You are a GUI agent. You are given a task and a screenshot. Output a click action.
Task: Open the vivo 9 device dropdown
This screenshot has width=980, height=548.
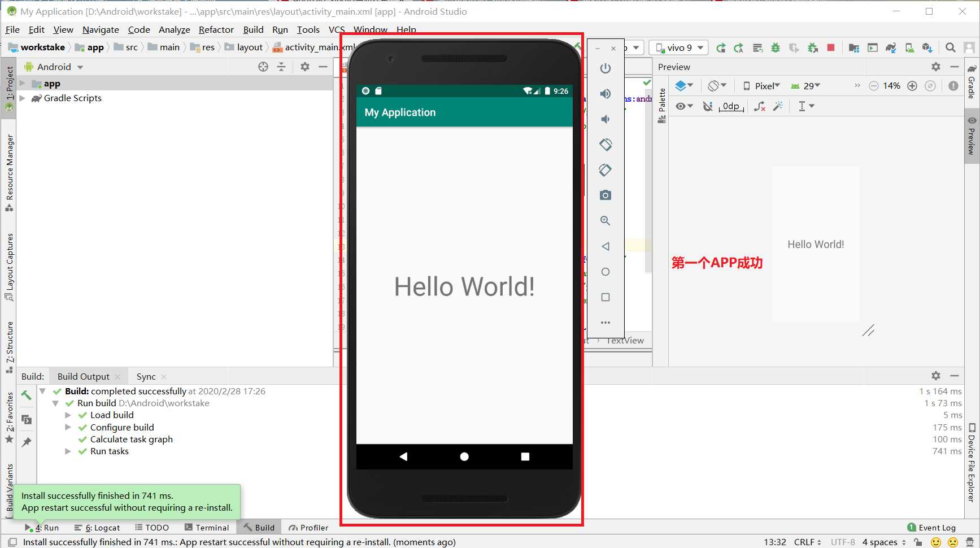[x=679, y=48]
